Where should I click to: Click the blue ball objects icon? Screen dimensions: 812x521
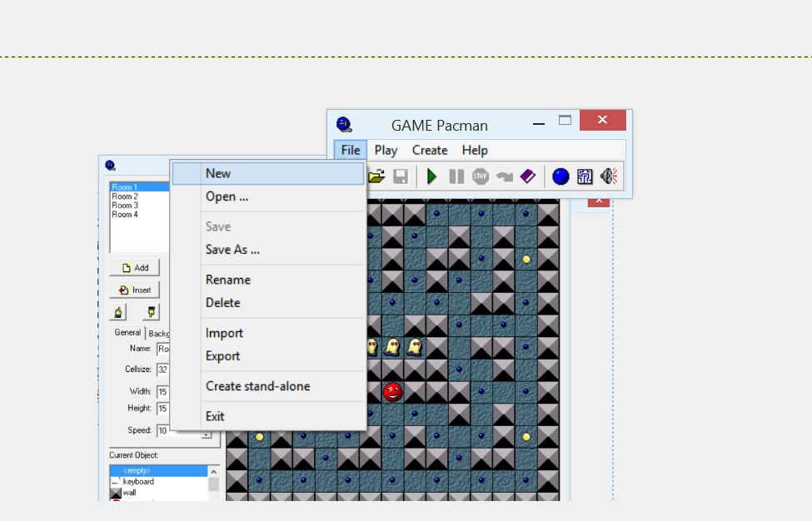(560, 176)
